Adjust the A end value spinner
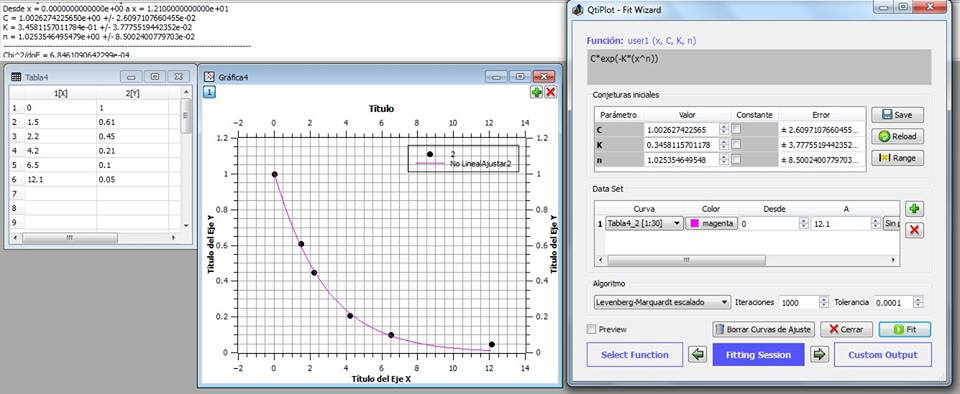Viewport: 960px width, 394px height. pos(877,224)
